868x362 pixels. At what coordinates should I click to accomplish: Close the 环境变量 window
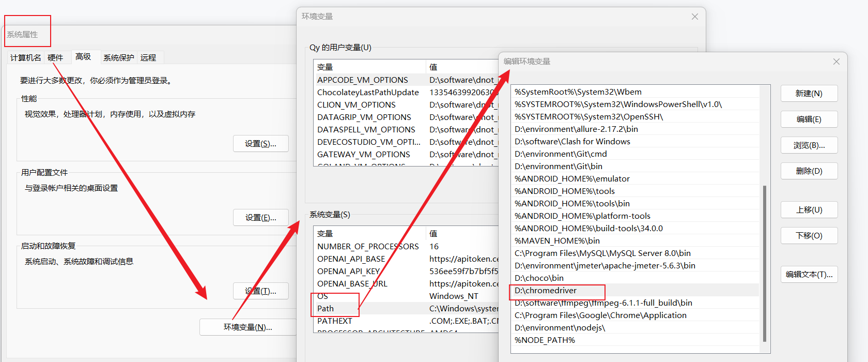(694, 17)
